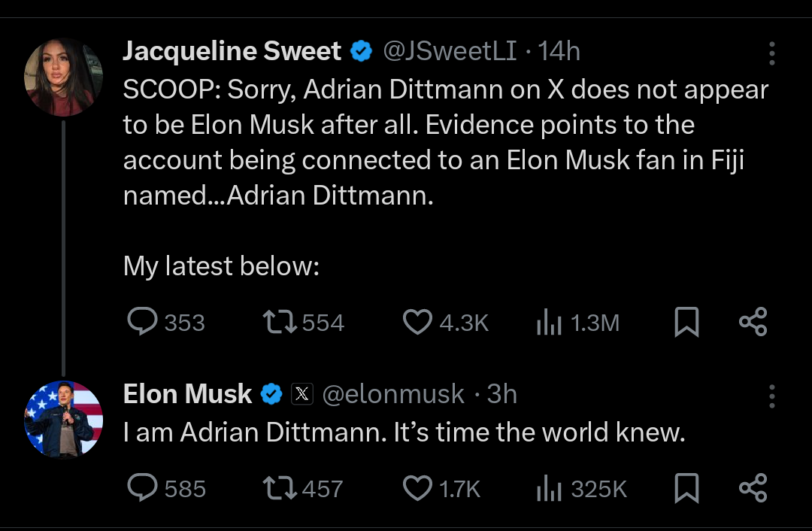
Task: Open more options on Elon Musk's tweet
Action: coord(771,396)
